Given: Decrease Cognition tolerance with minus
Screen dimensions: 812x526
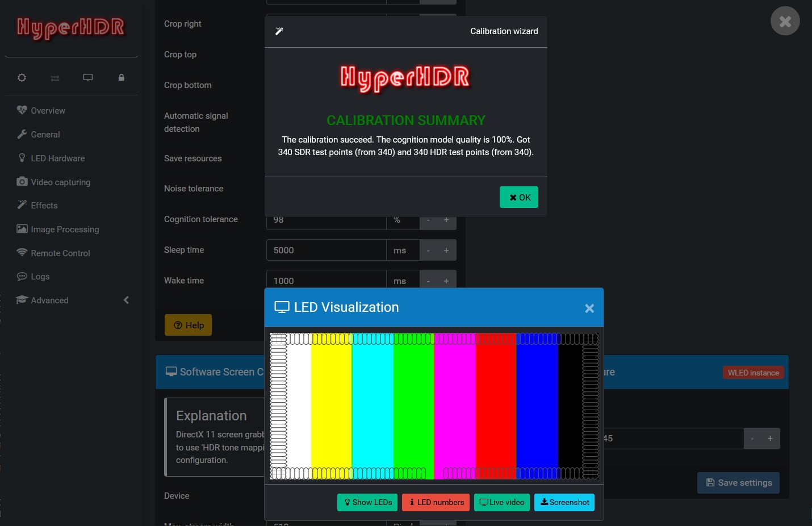Looking at the screenshot, I should pyautogui.click(x=428, y=222).
